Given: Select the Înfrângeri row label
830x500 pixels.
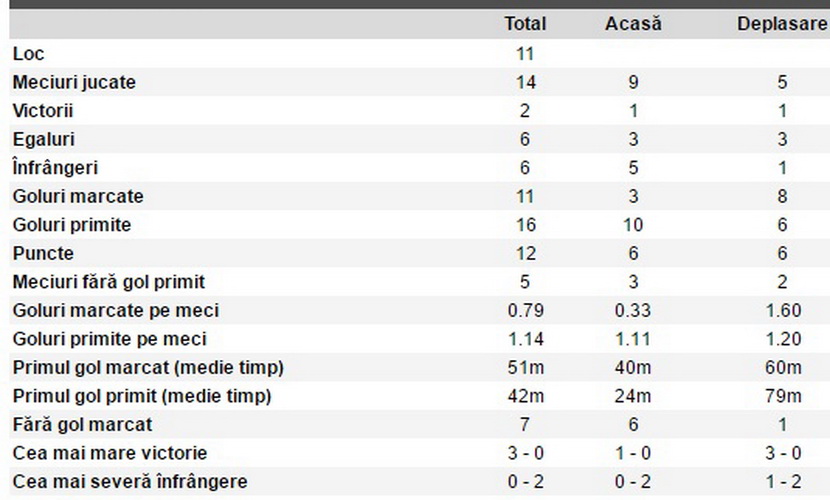Looking at the screenshot, I should tap(56, 168).
